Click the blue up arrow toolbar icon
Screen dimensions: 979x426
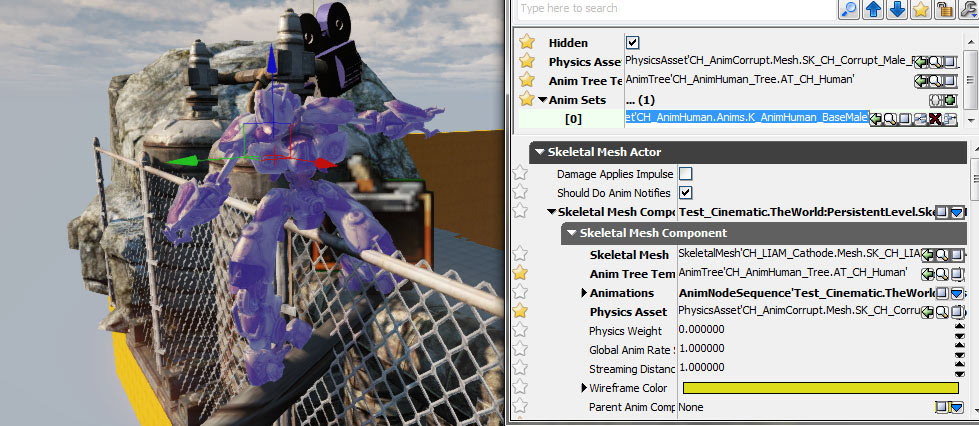pos(874,9)
